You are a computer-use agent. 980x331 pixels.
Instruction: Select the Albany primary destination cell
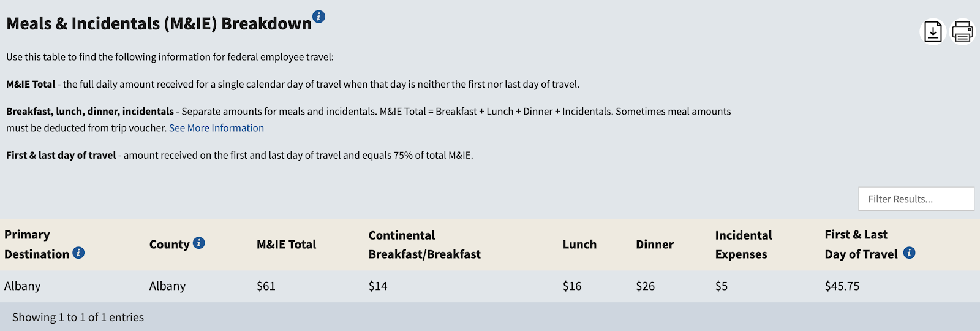pyautogui.click(x=23, y=286)
